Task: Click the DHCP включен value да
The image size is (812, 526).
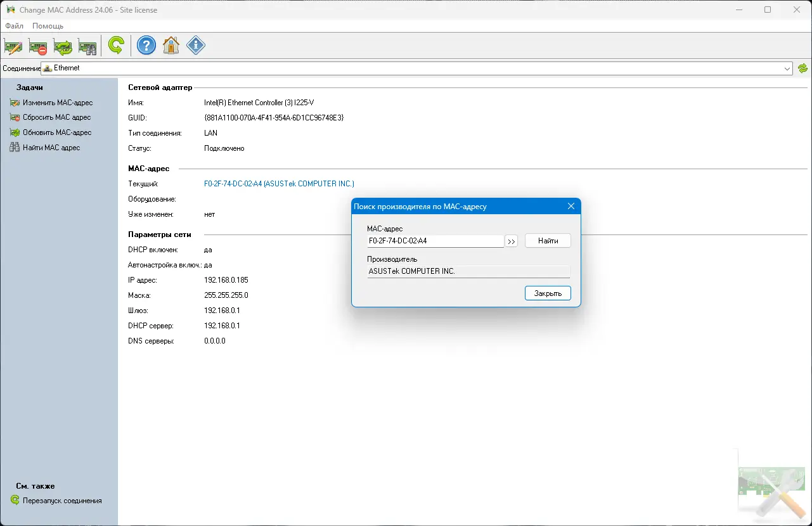Action: click(x=208, y=250)
